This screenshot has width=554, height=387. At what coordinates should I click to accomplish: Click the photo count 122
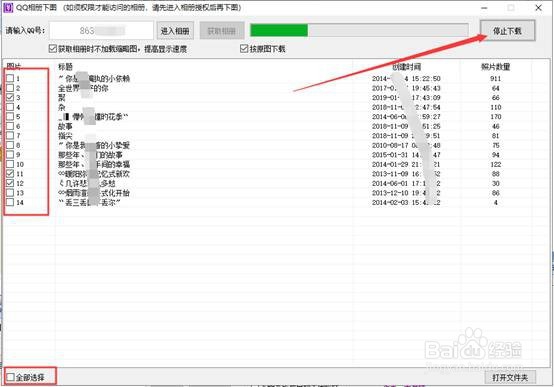(x=495, y=164)
